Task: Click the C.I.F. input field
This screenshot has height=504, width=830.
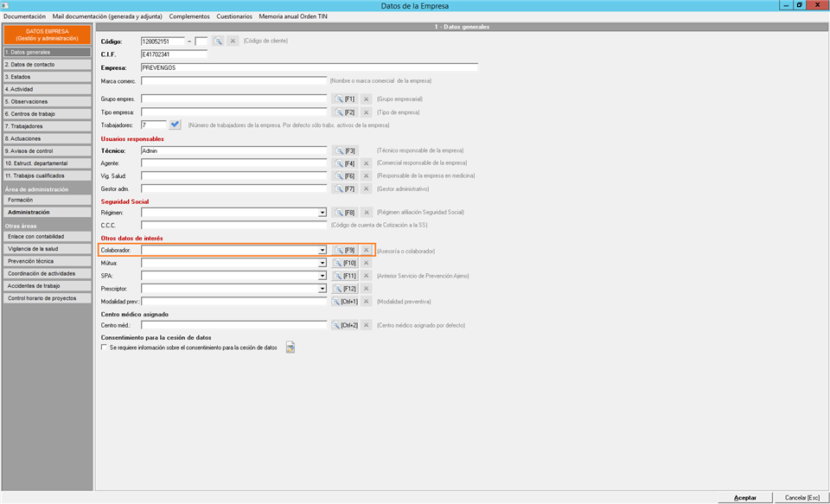Action: [174, 54]
